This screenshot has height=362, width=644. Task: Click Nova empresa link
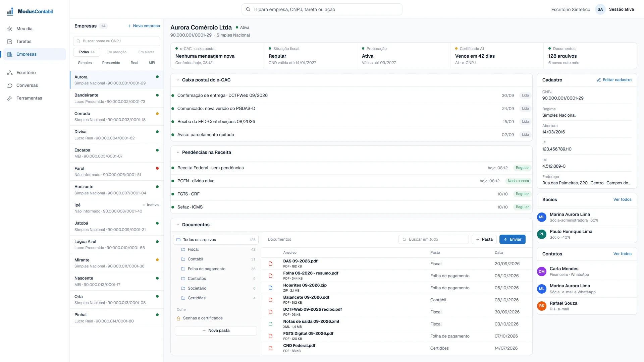[144, 26]
